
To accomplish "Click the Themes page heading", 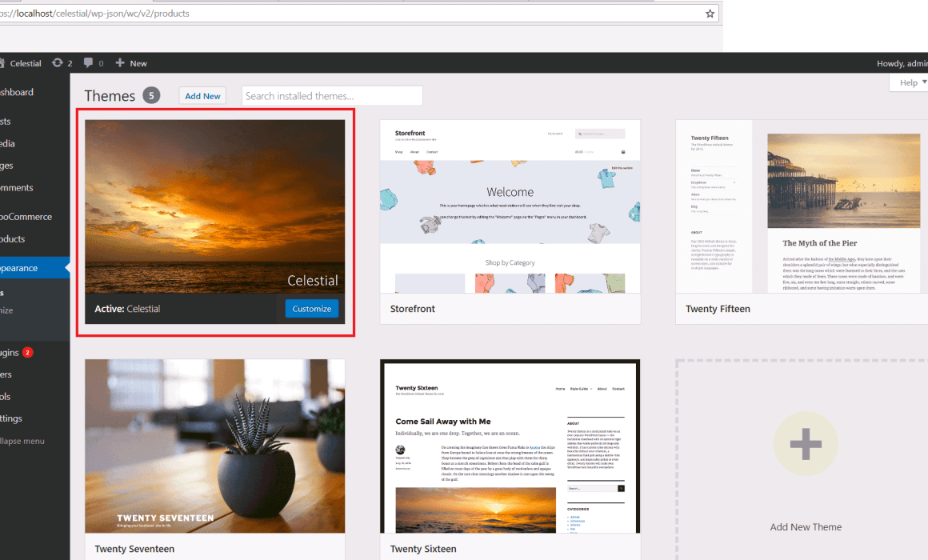I will (x=110, y=96).
